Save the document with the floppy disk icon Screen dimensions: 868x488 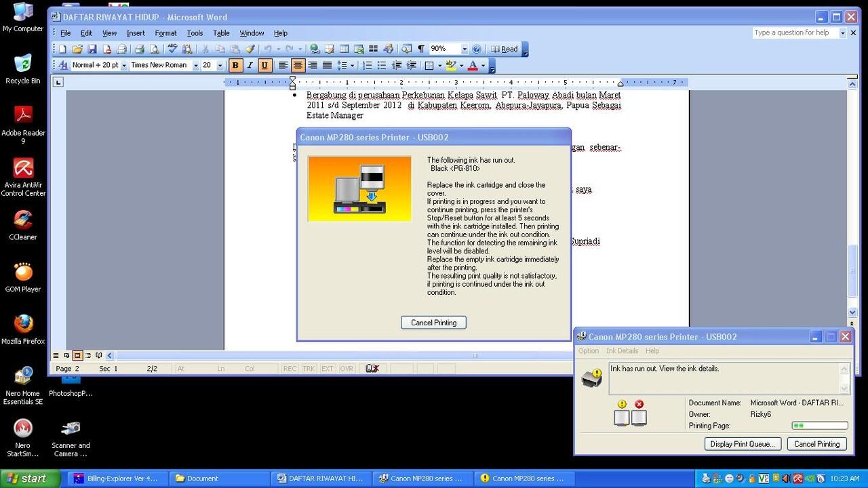pos(92,49)
